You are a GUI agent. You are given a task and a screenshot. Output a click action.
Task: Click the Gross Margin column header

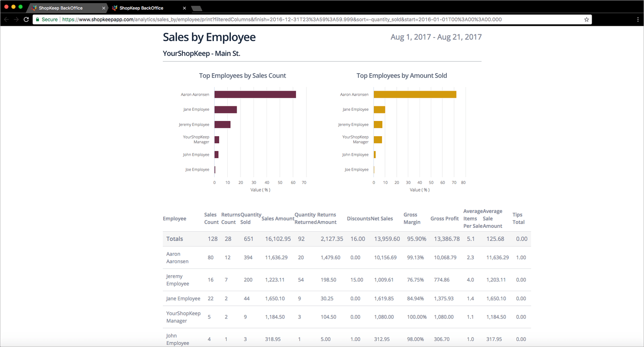(412, 218)
